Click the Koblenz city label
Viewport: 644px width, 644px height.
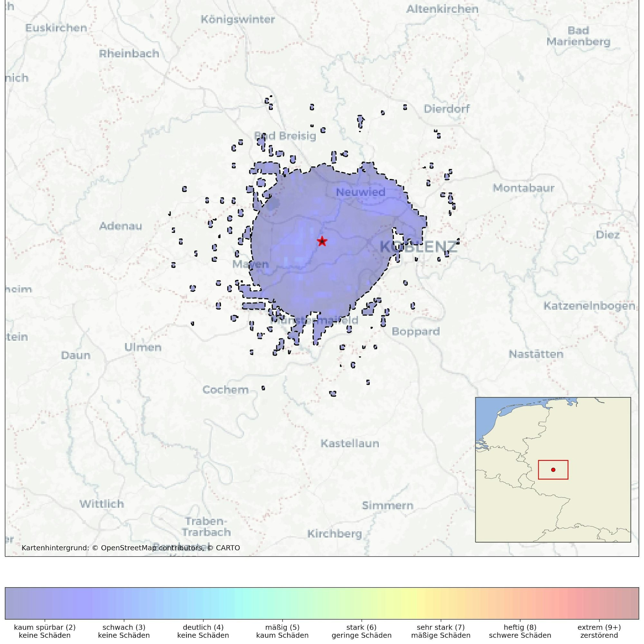pyautogui.click(x=418, y=247)
